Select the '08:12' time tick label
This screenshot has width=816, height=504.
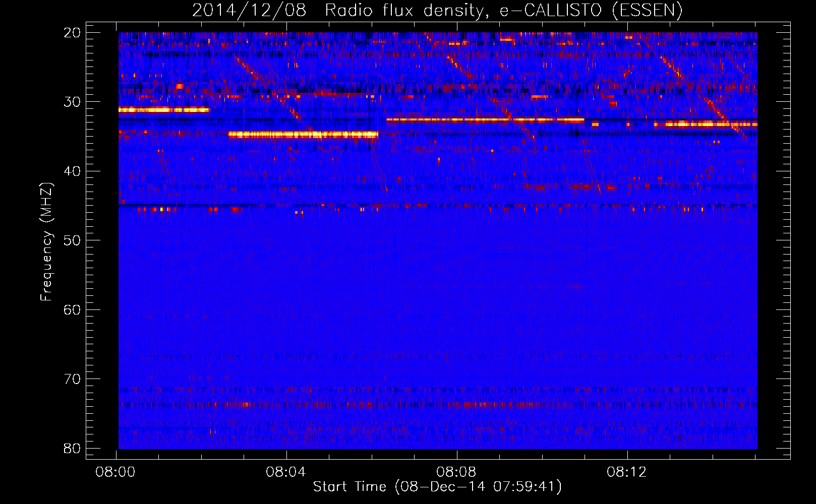tap(627, 472)
